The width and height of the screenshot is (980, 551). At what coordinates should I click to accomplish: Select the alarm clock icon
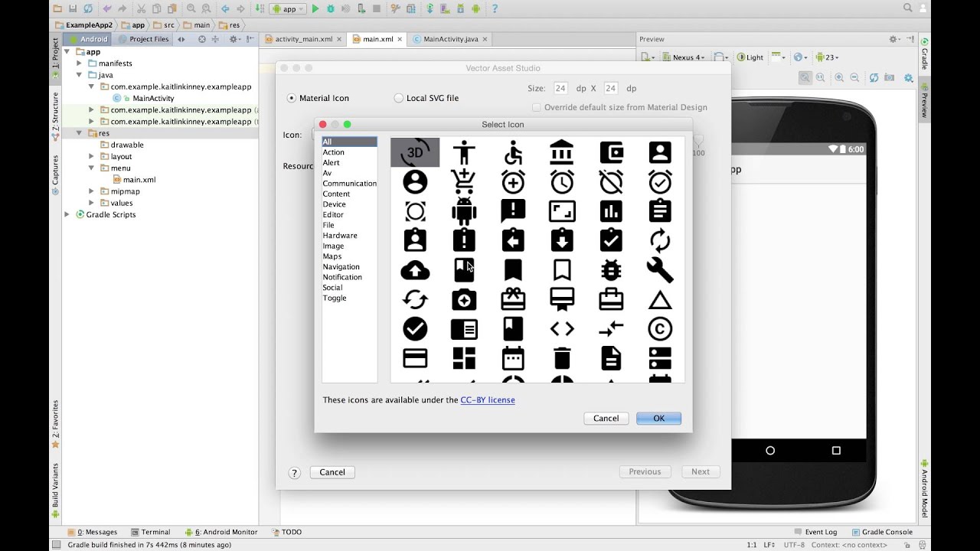[x=562, y=181]
